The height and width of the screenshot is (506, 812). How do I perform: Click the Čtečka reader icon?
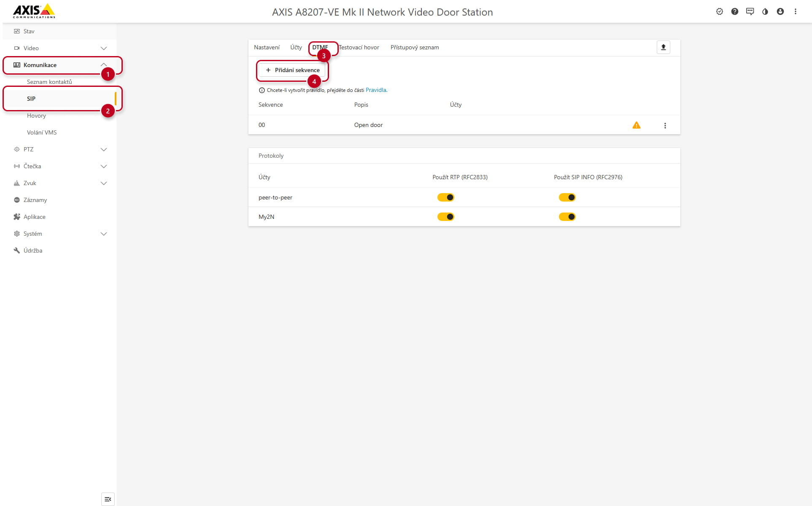pyautogui.click(x=17, y=166)
